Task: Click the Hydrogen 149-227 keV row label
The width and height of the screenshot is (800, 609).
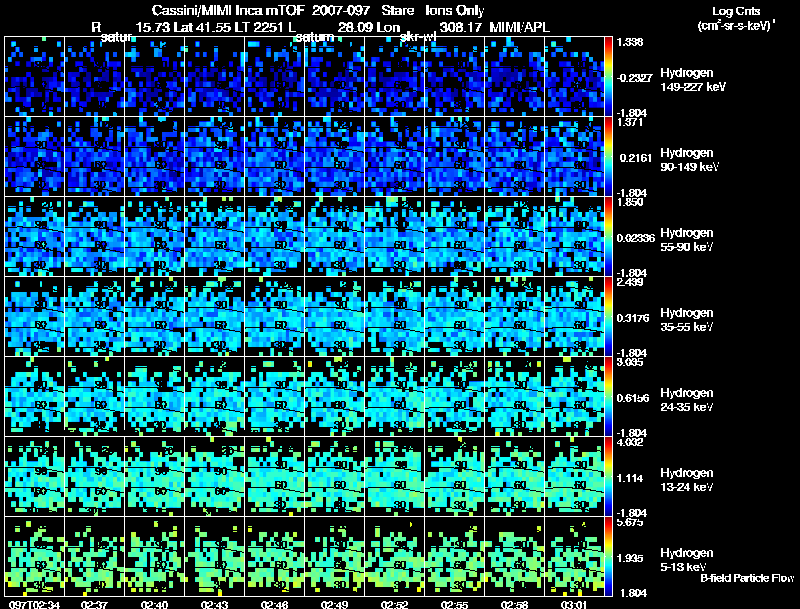Action: click(693, 80)
